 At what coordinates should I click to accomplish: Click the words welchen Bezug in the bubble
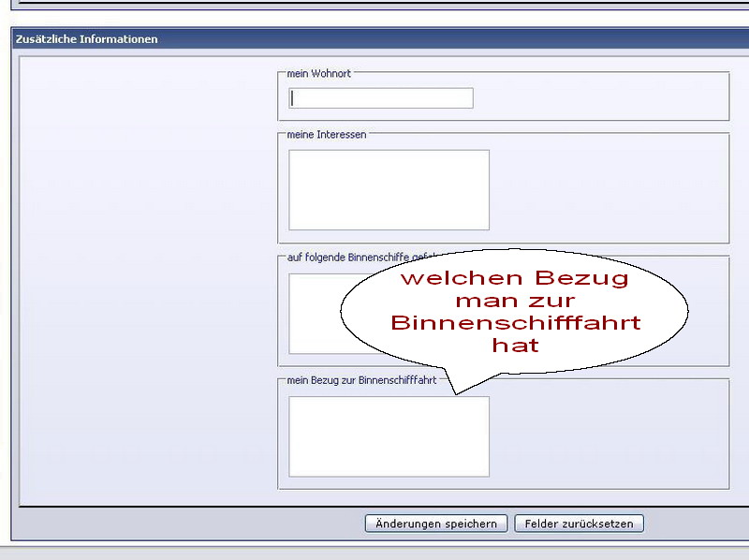coord(514,279)
